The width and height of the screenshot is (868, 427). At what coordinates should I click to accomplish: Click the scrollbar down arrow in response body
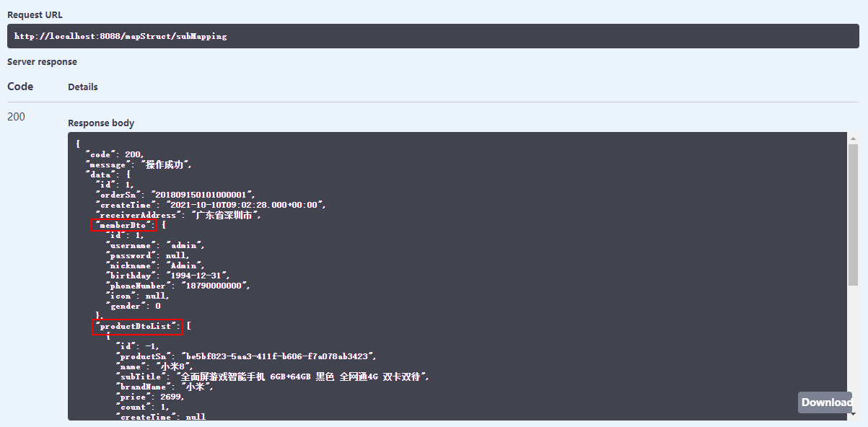click(853, 414)
